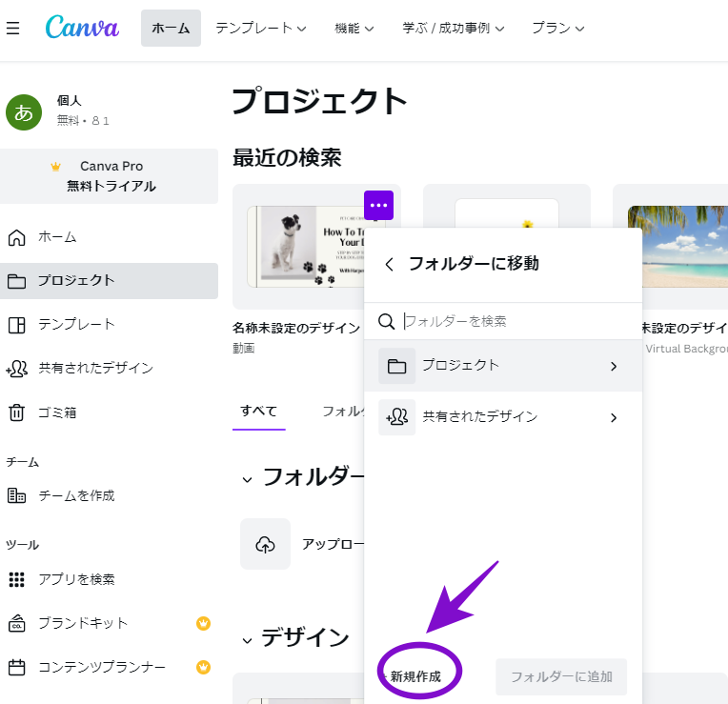This screenshot has height=704, width=728.
Task: Click the brand kit icon
Action: point(17,623)
